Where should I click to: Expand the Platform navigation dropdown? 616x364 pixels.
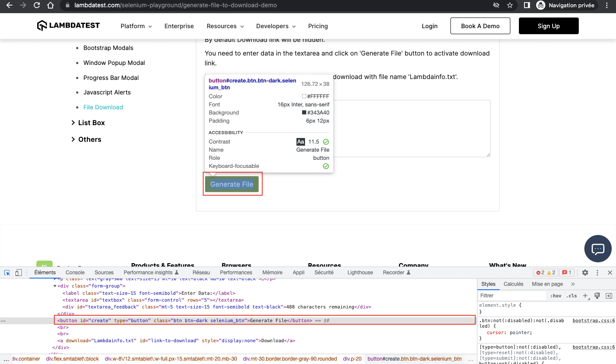click(136, 26)
